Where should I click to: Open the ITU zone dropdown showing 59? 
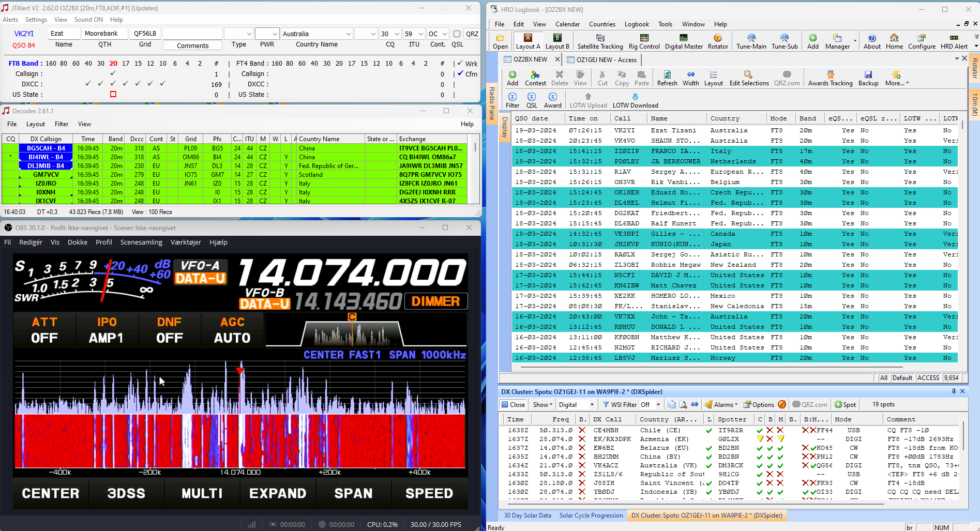(420, 34)
